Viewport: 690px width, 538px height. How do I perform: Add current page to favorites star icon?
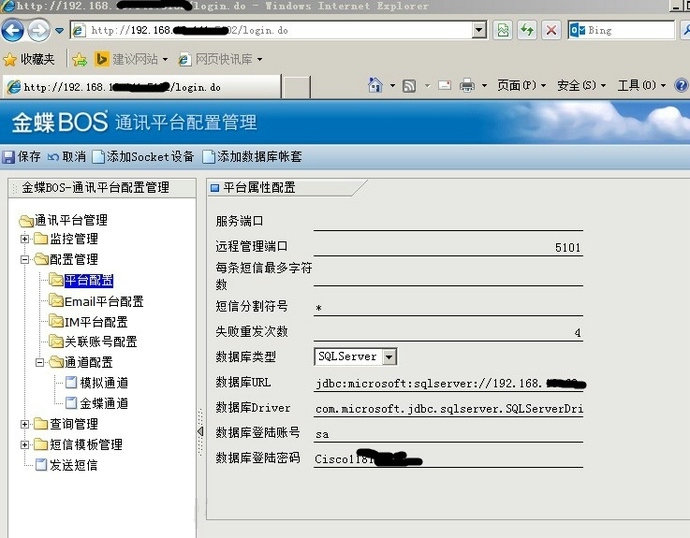80,59
